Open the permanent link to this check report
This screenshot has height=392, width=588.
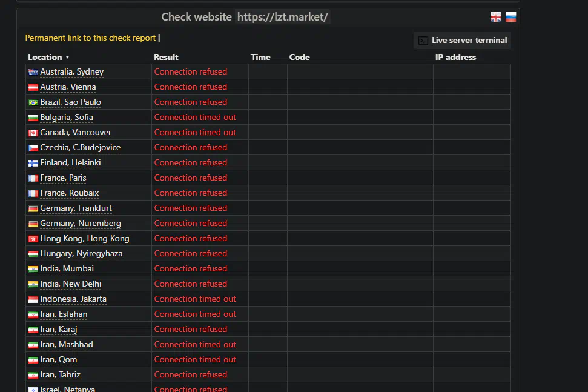tap(90, 38)
